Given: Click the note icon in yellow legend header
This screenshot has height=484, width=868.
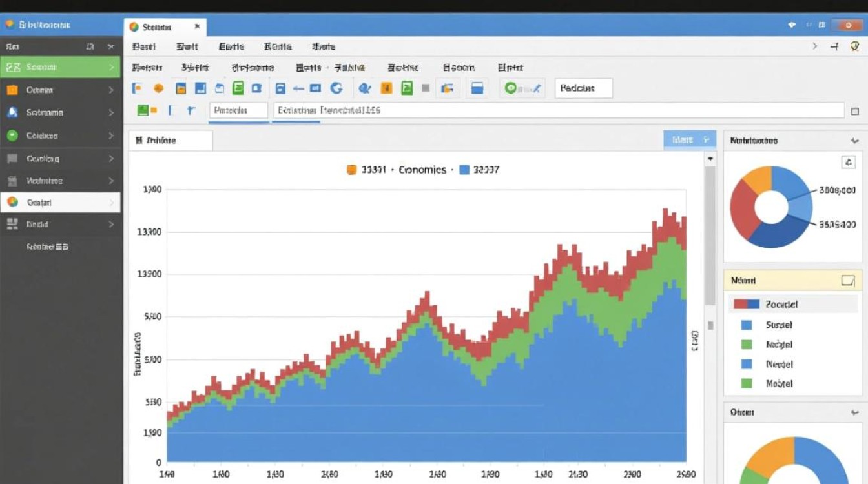Looking at the screenshot, I should (848, 281).
